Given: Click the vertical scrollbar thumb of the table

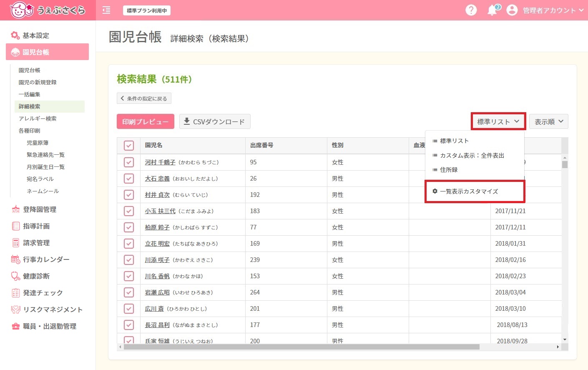Looking at the screenshot, I should point(565,164).
